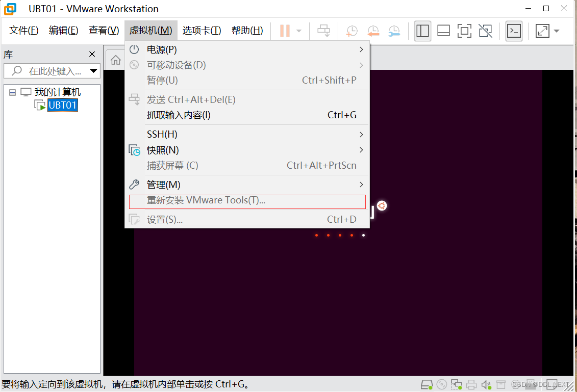
Task: Switch to the Home tab icon
Action: pos(116,60)
